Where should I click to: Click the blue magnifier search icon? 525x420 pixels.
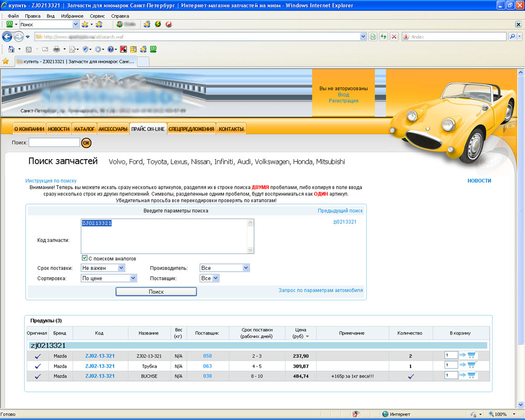pos(512,37)
